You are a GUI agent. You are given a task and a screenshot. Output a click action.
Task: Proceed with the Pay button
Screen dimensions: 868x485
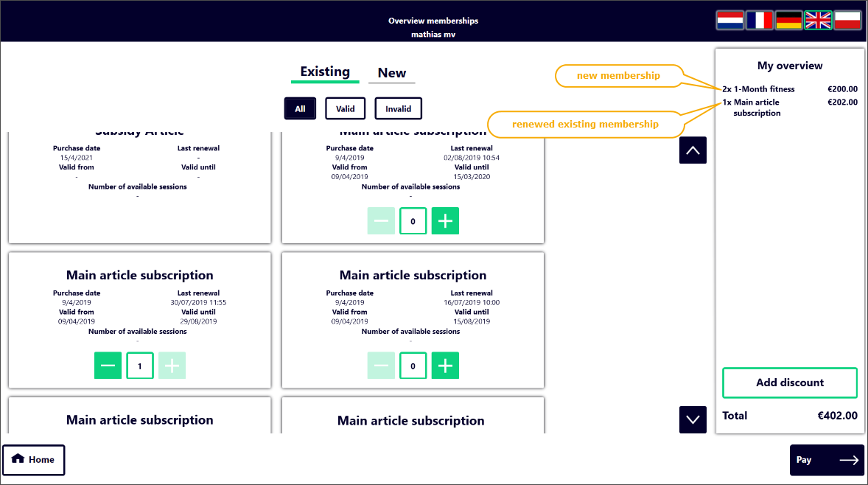click(x=827, y=460)
